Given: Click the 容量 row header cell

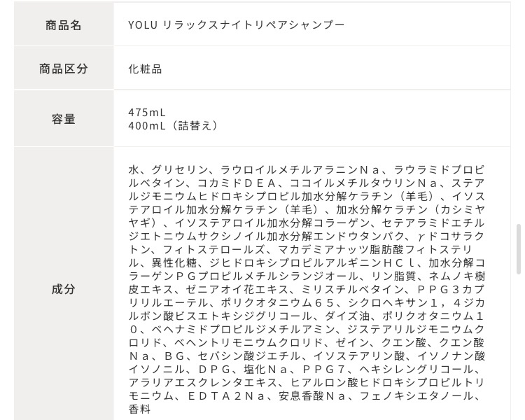Looking at the screenshot, I should coord(64,119).
